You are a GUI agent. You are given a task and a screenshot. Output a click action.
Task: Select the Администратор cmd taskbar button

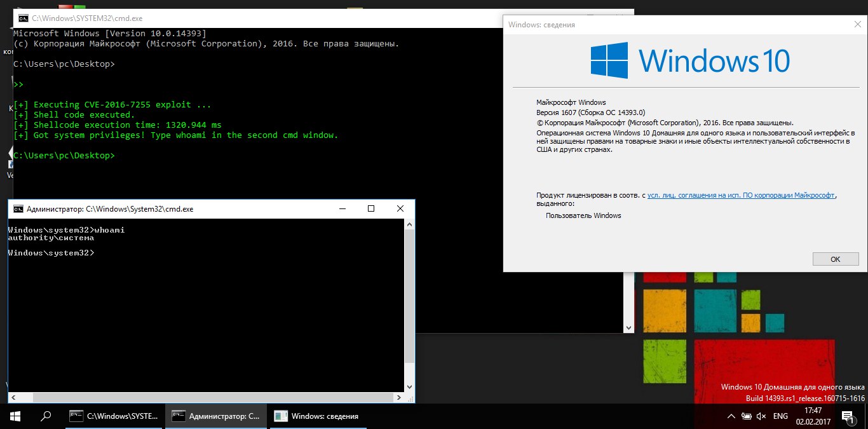[216, 416]
